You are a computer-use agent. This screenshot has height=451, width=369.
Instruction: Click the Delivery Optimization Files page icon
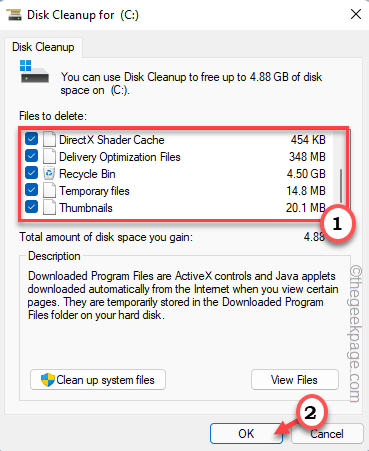point(49,156)
